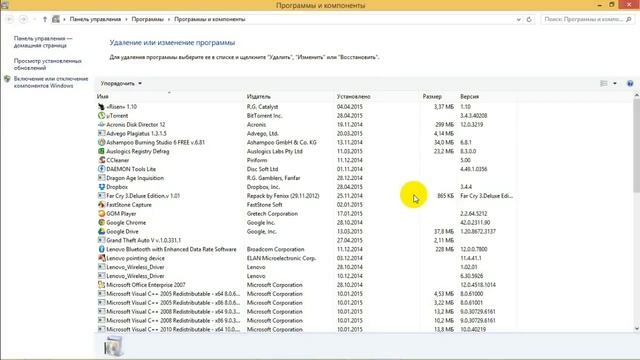This screenshot has height=360, width=640.
Task: Open the help question mark icon
Action: pos(630,83)
